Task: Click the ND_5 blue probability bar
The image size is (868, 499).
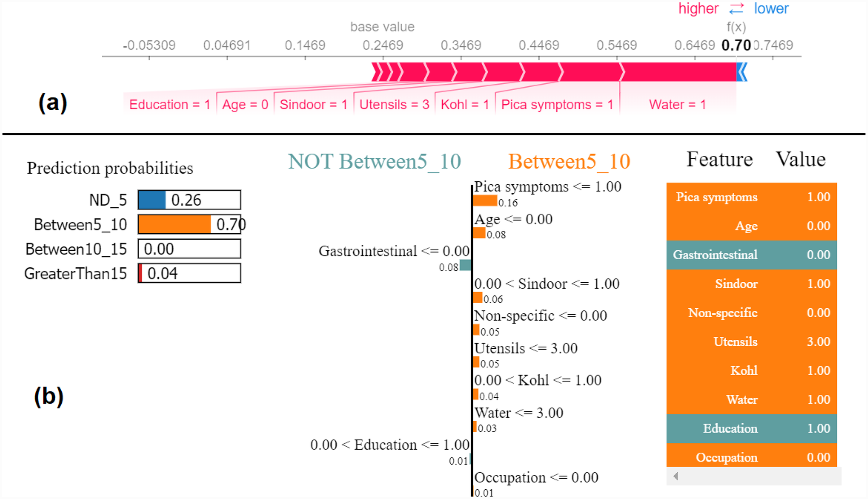Action: (152, 200)
